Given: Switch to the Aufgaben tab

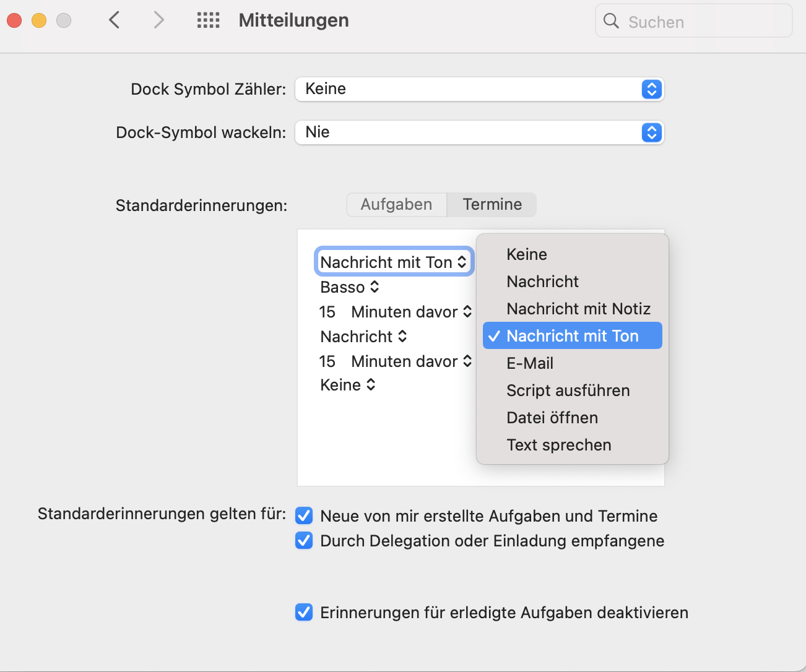Looking at the screenshot, I should coord(396,205).
